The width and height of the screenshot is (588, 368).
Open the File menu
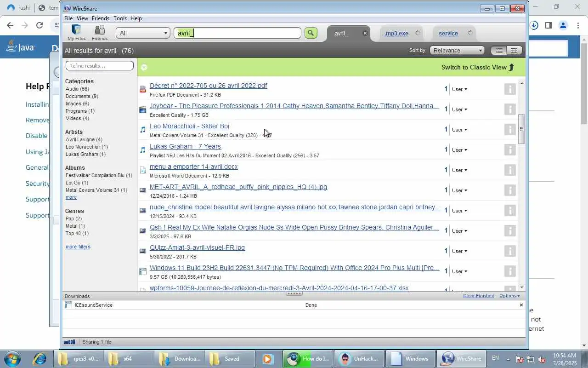(x=68, y=18)
